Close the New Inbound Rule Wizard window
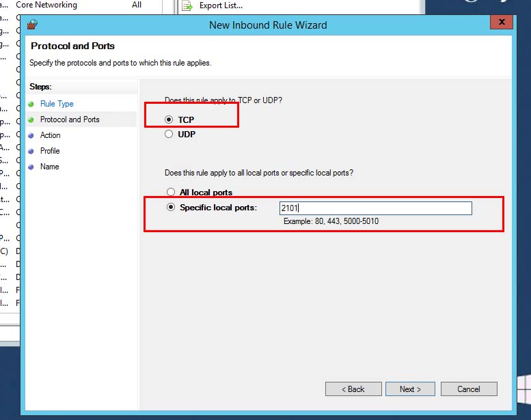The width and height of the screenshot is (531, 420). pyautogui.click(x=502, y=23)
